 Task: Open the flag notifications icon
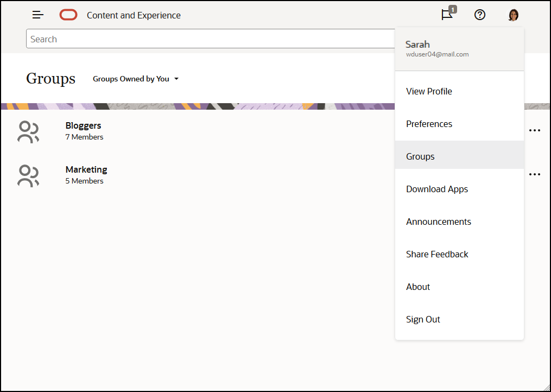tap(447, 15)
